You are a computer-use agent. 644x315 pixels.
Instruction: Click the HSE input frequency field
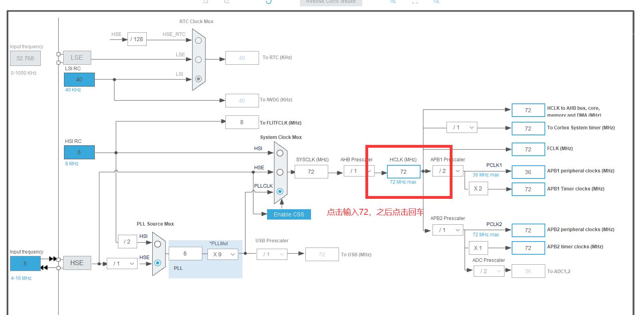click(25, 263)
